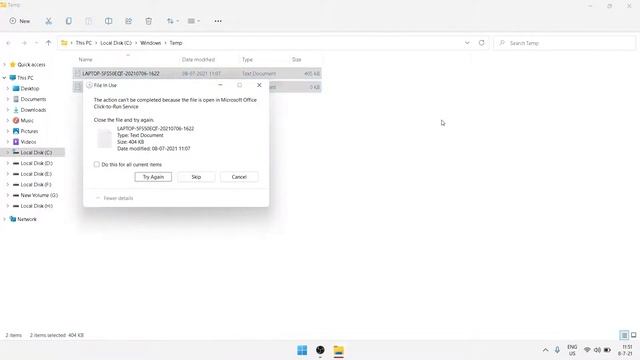Select Local Disk (D:) in sidebar
The image size is (640, 360).
[x=36, y=163]
